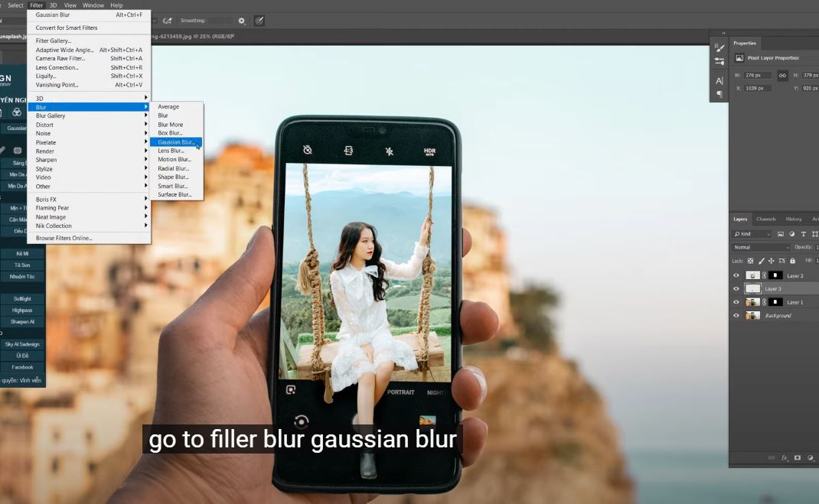Image resolution: width=819 pixels, height=504 pixels.
Task: Open the Paragraph panel icon
Action: point(719,94)
